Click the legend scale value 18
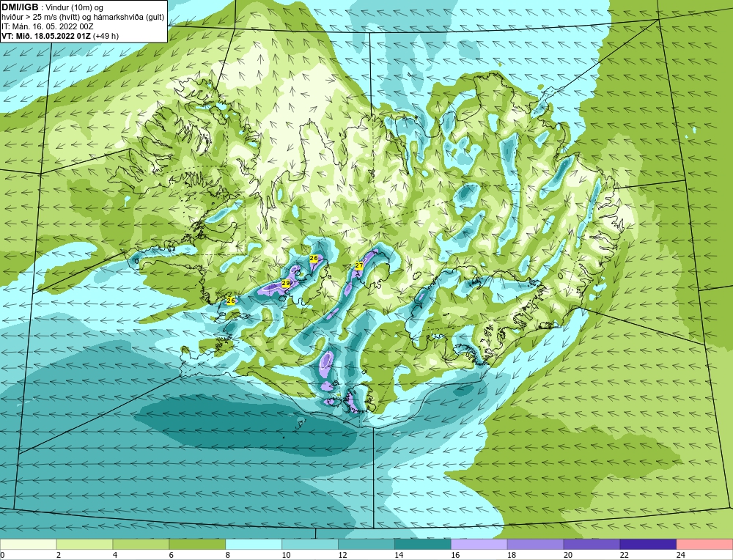The image size is (733, 560). coord(512,556)
